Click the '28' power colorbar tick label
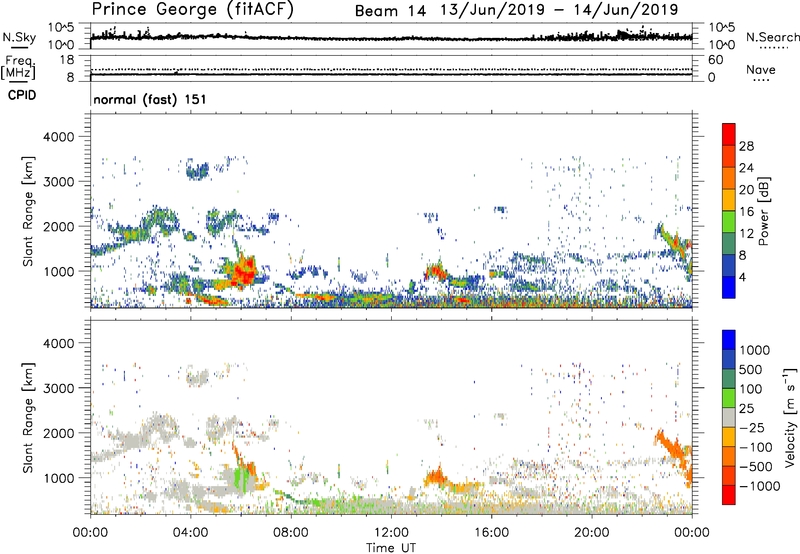800x554 pixels. (x=746, y=146)
